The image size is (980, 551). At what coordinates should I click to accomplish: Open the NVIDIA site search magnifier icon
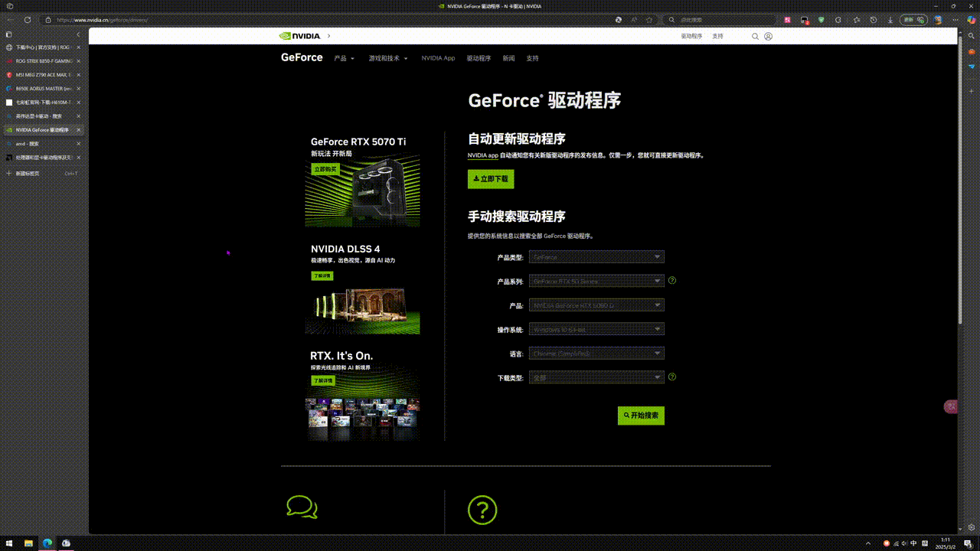click(x=755, y=36)
